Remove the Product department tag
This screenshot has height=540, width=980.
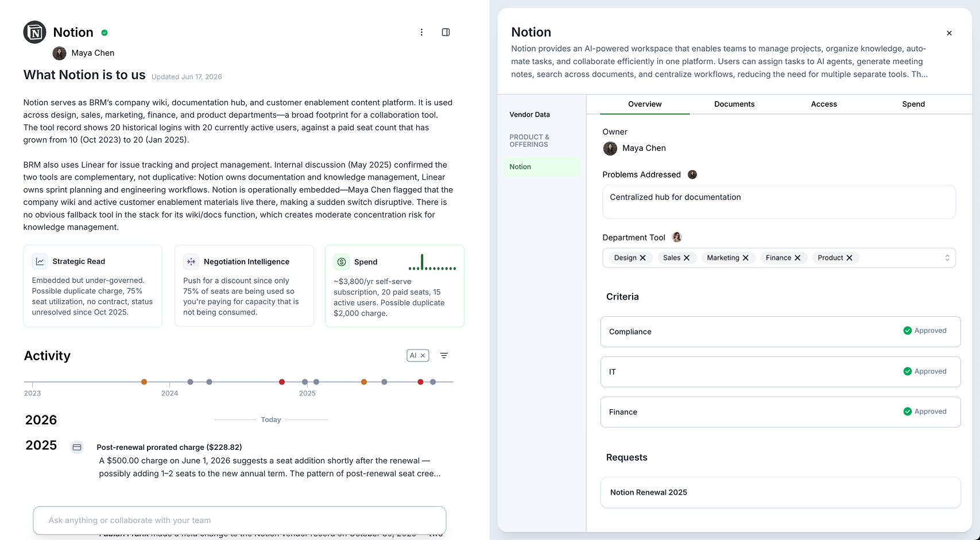coord(850,258)
